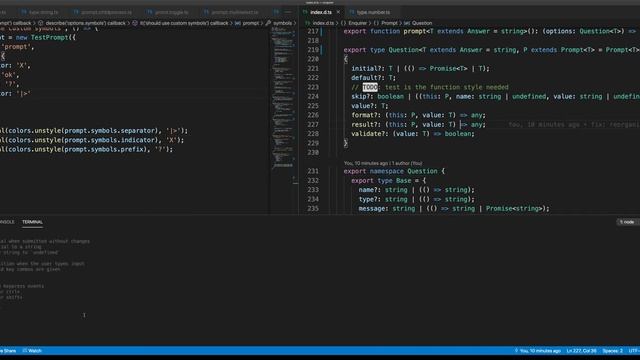Image resolution: width=640 pixels, height=360 pixels.
Task: Open the 'Prompt' breadcrumb segment
Action: point(389,23)
